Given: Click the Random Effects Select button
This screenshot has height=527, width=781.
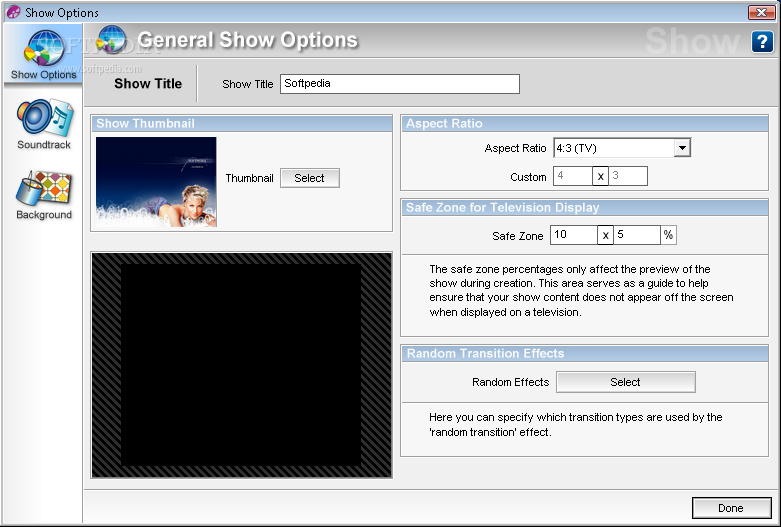Looking at the screenshot, I should [x=626, y=382].
